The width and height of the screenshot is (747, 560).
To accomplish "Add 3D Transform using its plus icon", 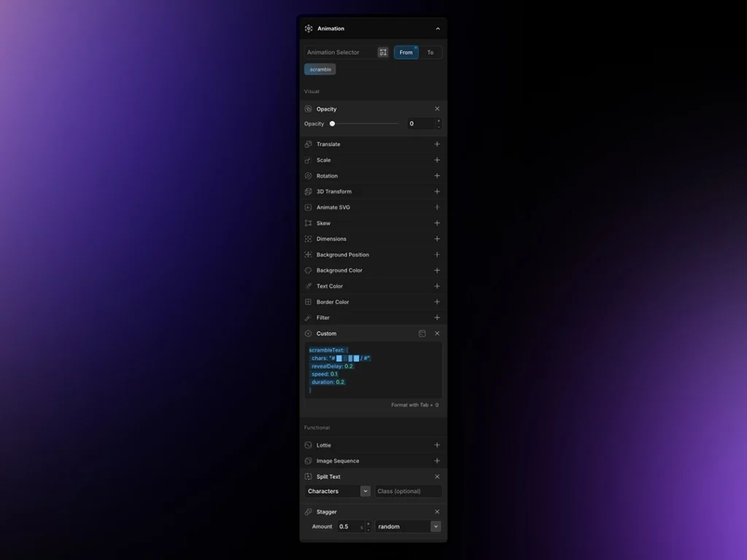I will click(437, 192).
